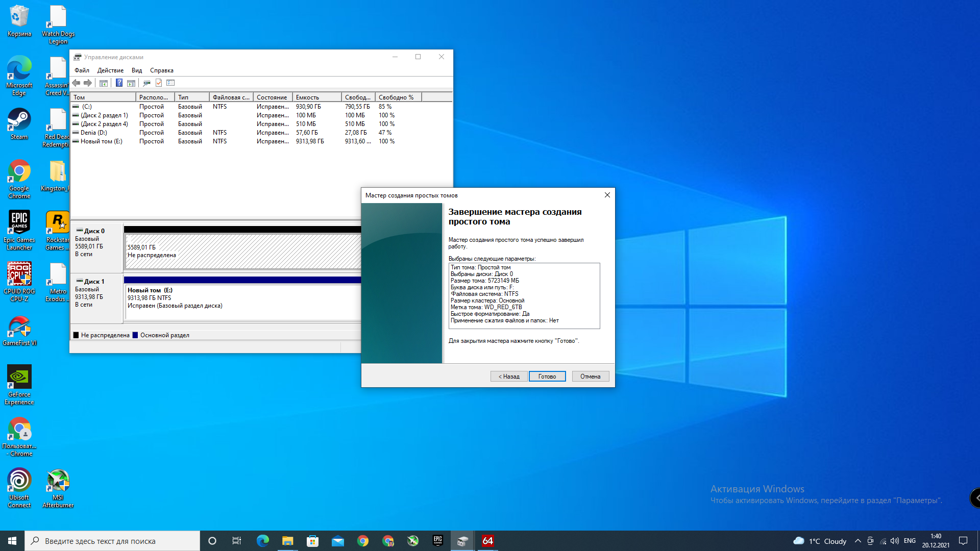Open File Explorer from the taskbar
980x551 pixels.
pyautogui.click(x=287, y=541)
